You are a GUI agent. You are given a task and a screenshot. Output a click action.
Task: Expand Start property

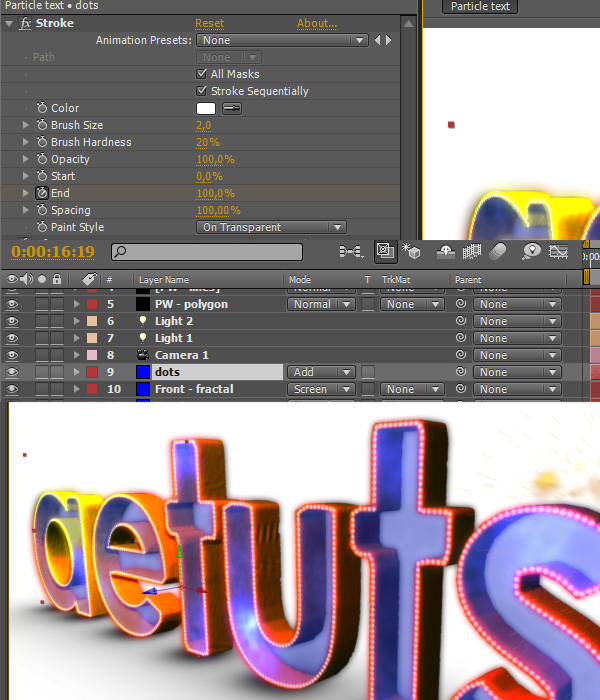coord(26,176)
